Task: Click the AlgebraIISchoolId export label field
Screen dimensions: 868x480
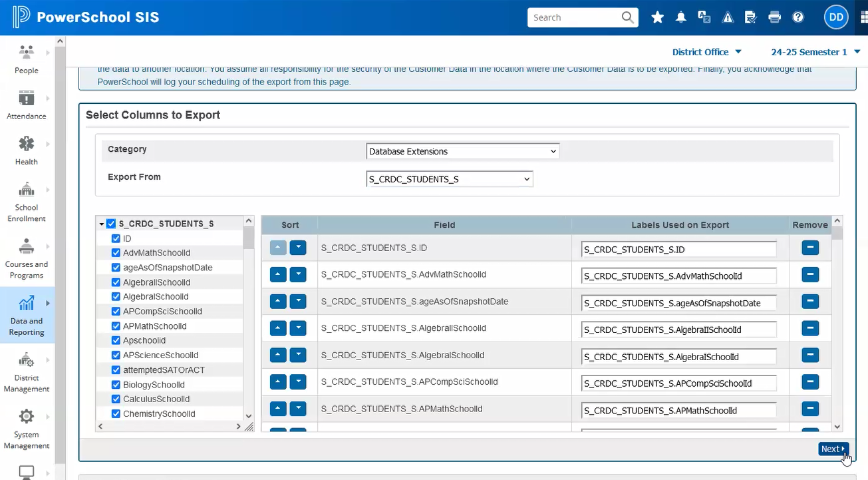Action: (678, 330)
